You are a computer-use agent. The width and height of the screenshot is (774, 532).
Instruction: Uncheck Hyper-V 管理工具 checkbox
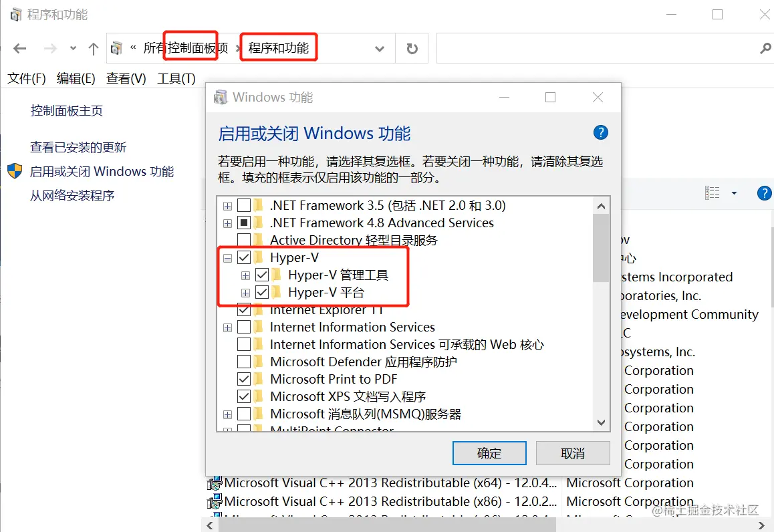(262, 275)
